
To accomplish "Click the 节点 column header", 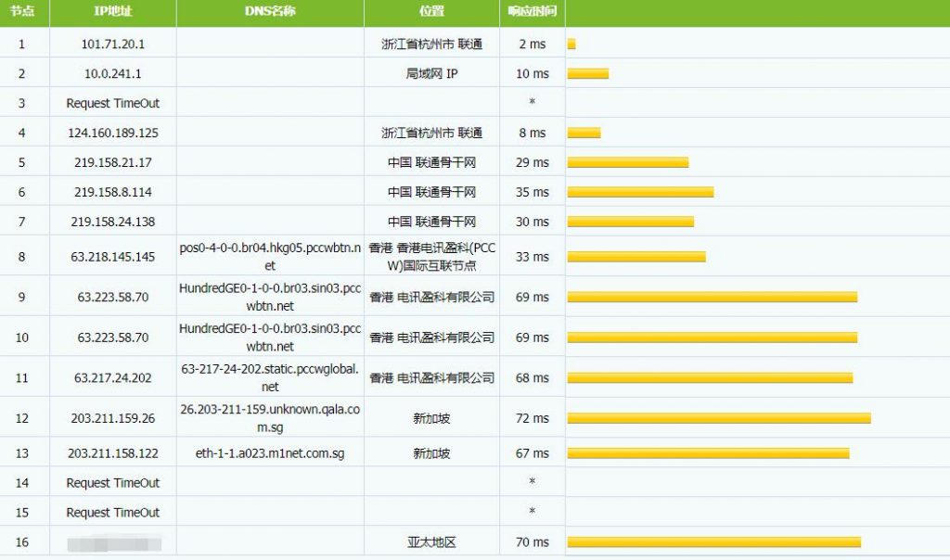I will coord(22,11).
